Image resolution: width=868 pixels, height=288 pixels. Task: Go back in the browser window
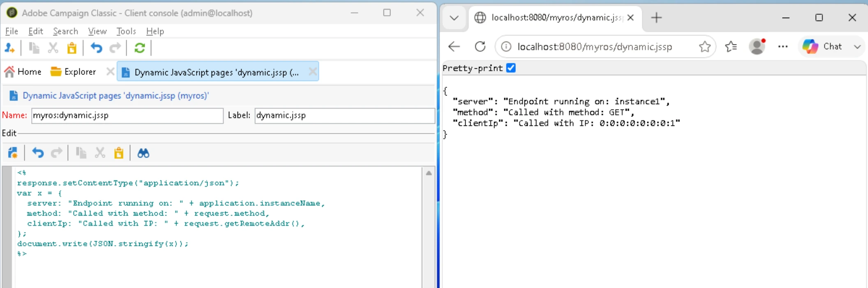454,46
